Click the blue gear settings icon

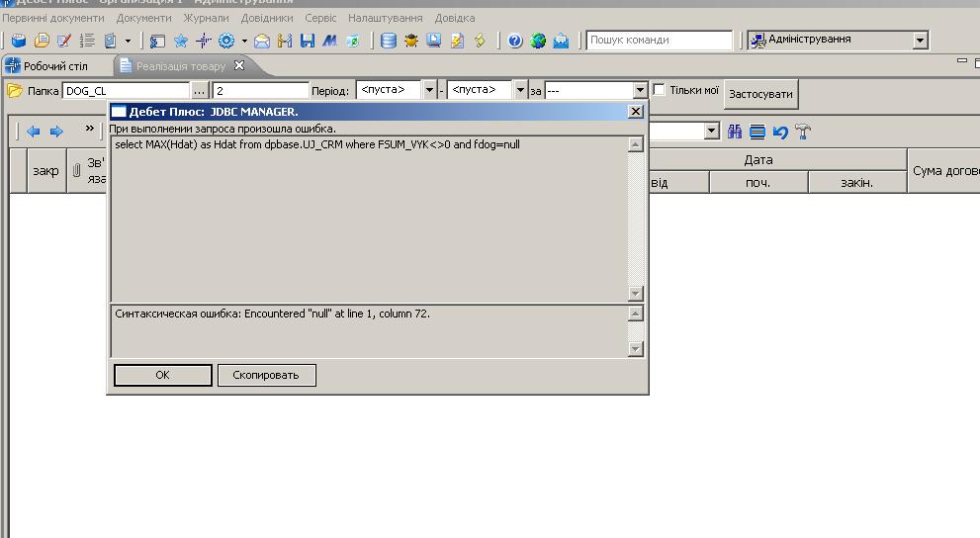tap(226, 42)
